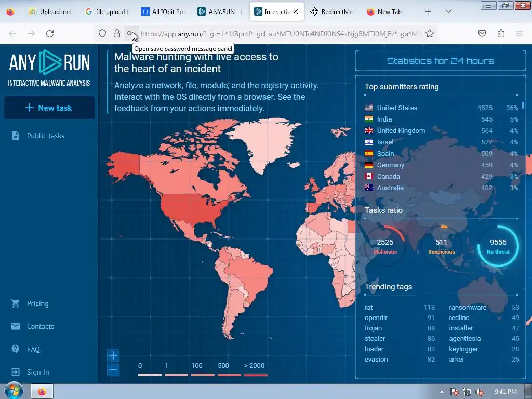The image size is (532, 399).
Task: Expand the list all tabs chevron
Action: coord(448,11)
